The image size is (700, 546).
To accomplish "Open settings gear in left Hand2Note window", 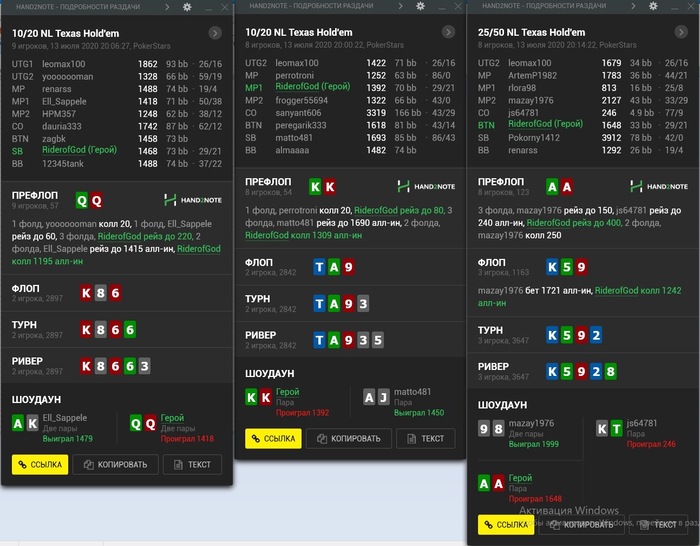I will [x=187, y=7].
